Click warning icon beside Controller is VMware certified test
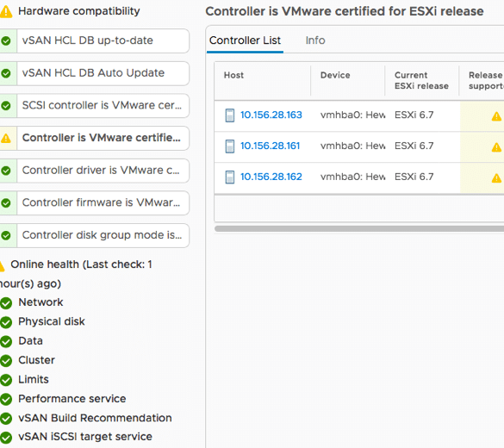Image resolution: width=504 pixels, height=448 pixels. pos(6,138)
